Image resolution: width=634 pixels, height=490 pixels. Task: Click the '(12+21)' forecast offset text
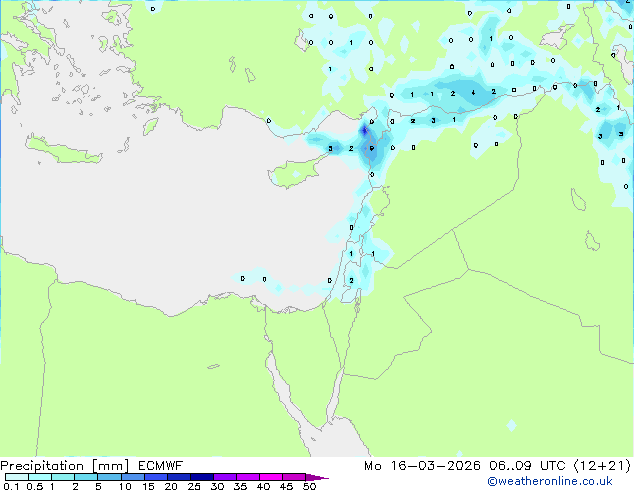[602, 466]
